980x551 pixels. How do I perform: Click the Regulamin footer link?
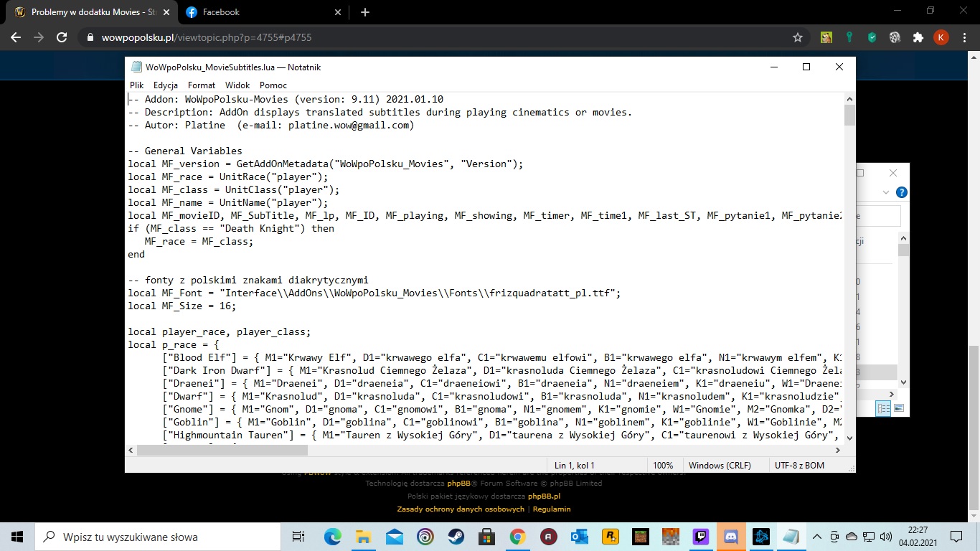click(x=552, y=509)
